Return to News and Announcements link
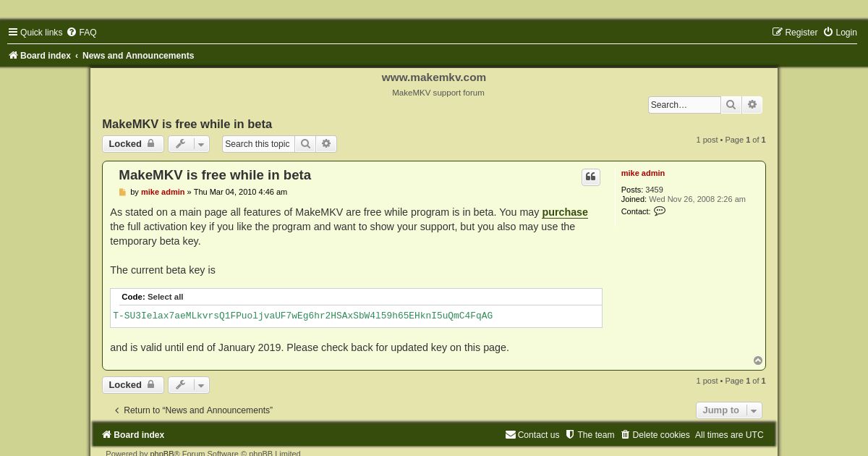The image size is (868, 456). click(192, 410)
